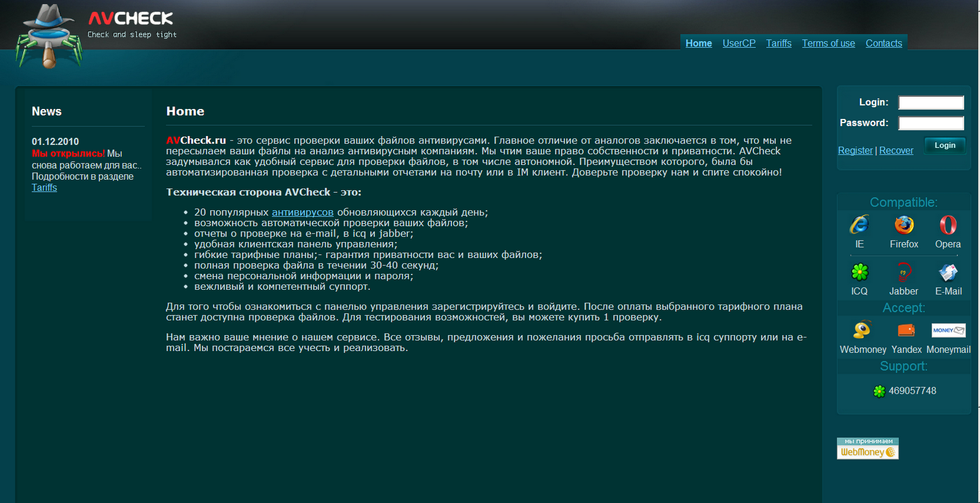Open the антивирусов link in the list
This screenshot has height=503, width=980.
[x=303, y=213]
